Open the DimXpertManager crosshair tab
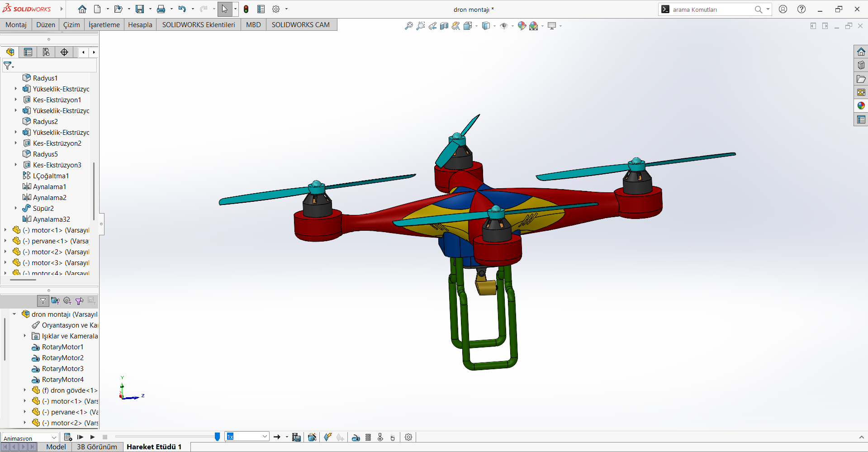Screen dimensions: 868x452 coord(64,52)
